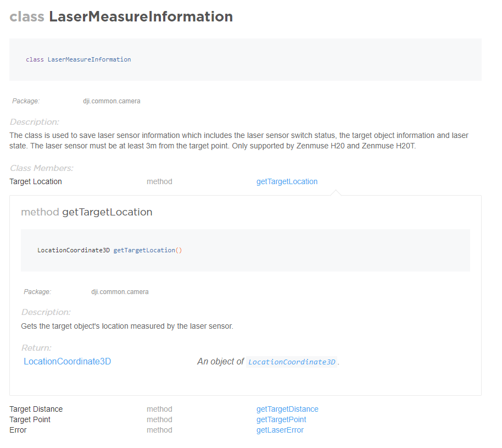
Task: Select the 'Error' member label
Action: [x=18, y=430]
